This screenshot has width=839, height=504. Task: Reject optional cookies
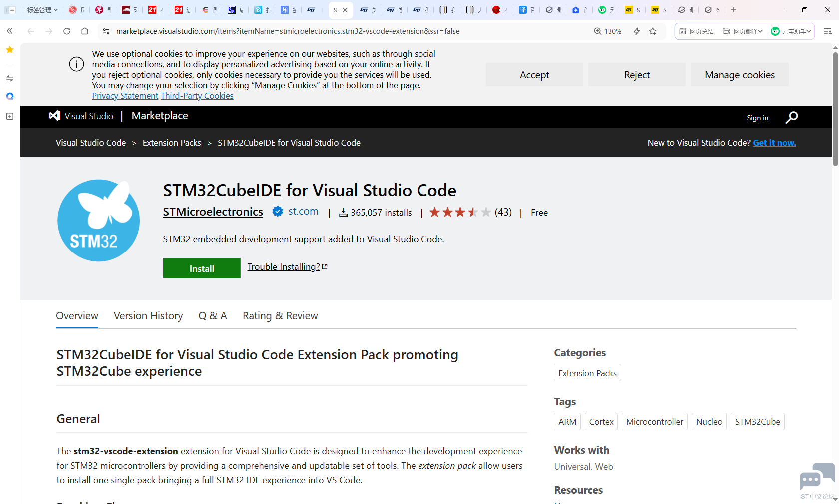point(637,75)
